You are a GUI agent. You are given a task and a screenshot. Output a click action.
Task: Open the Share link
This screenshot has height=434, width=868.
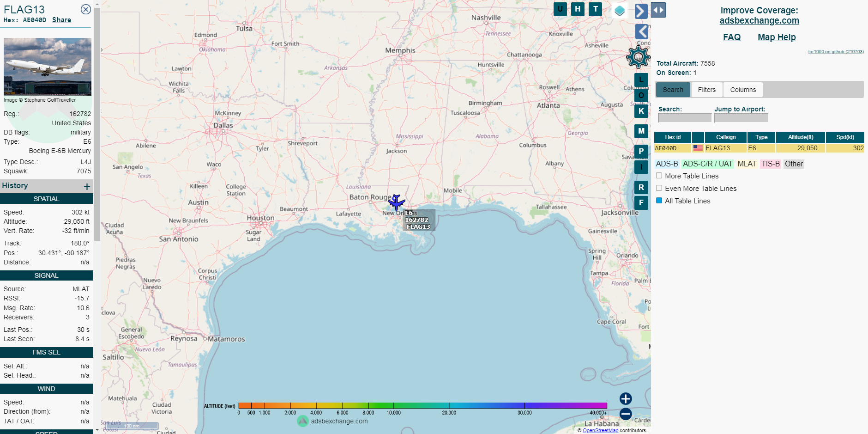61,20
